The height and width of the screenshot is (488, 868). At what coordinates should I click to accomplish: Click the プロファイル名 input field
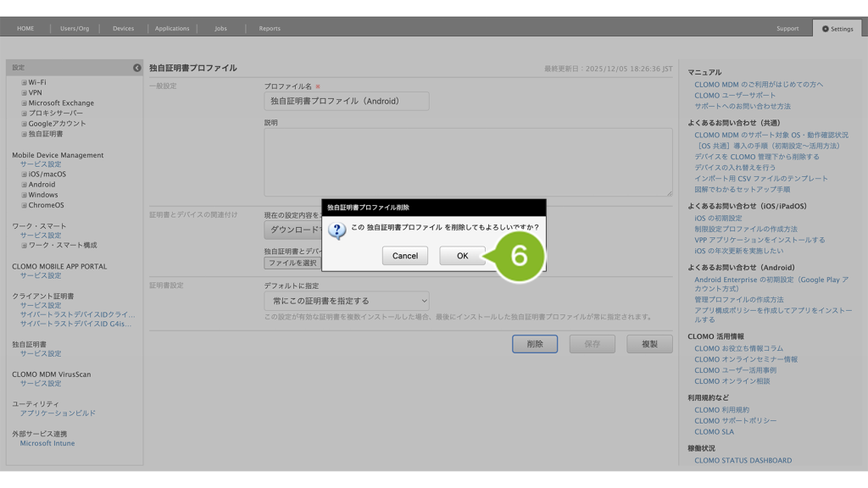click(347, 101)
